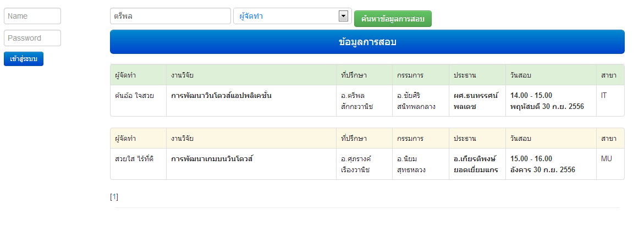The height and width of the screenshot is (225, 644).
Task: Click the IT branch cell
Action: click(604, 96)
